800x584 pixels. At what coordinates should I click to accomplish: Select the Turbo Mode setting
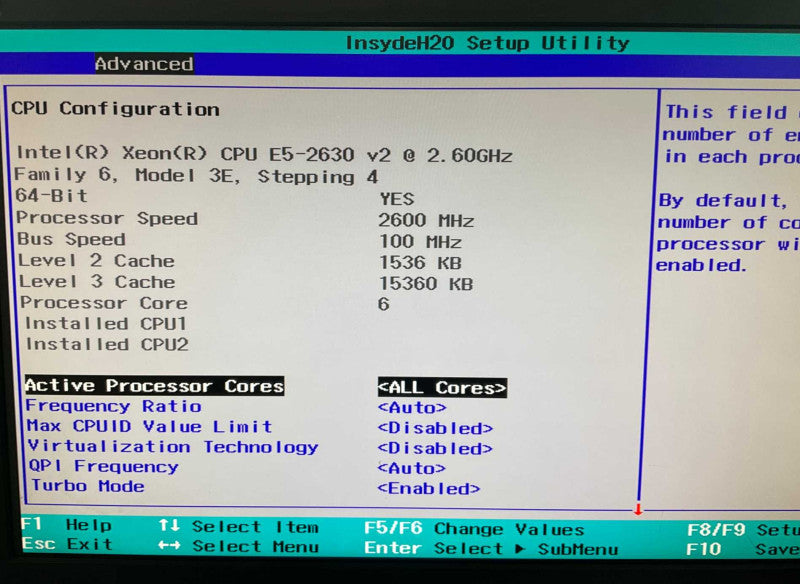click(x=88, y=486)
